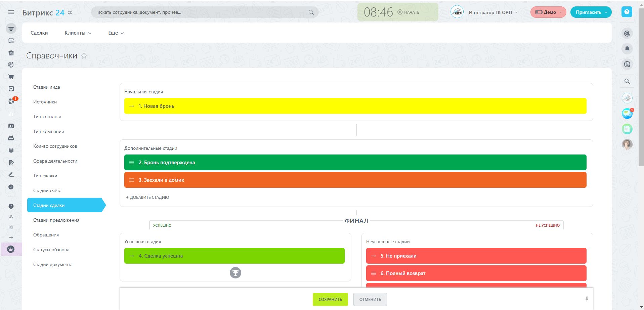Click the Сохранить button
The height and width of the screenshot is (310, 644).
pyautogui.click(x=330, y=299)
